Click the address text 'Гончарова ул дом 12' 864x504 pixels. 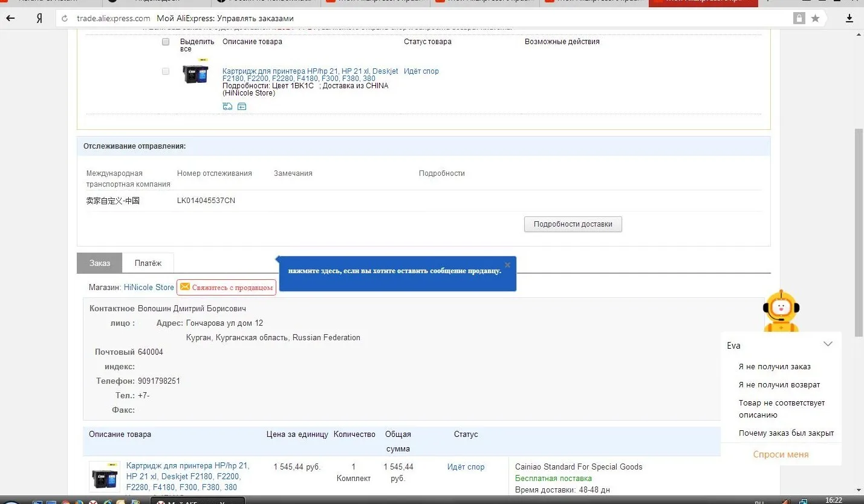click(x=224, y=323)
